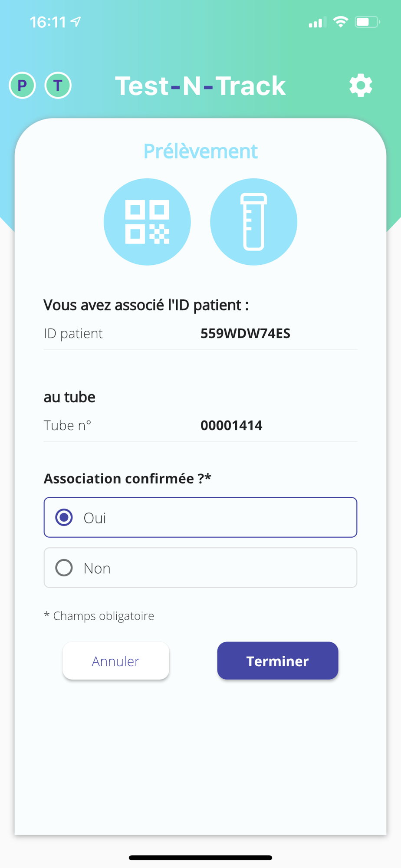Tap tube number value 00001414
The image size is (401, 868).
(231, 425)
